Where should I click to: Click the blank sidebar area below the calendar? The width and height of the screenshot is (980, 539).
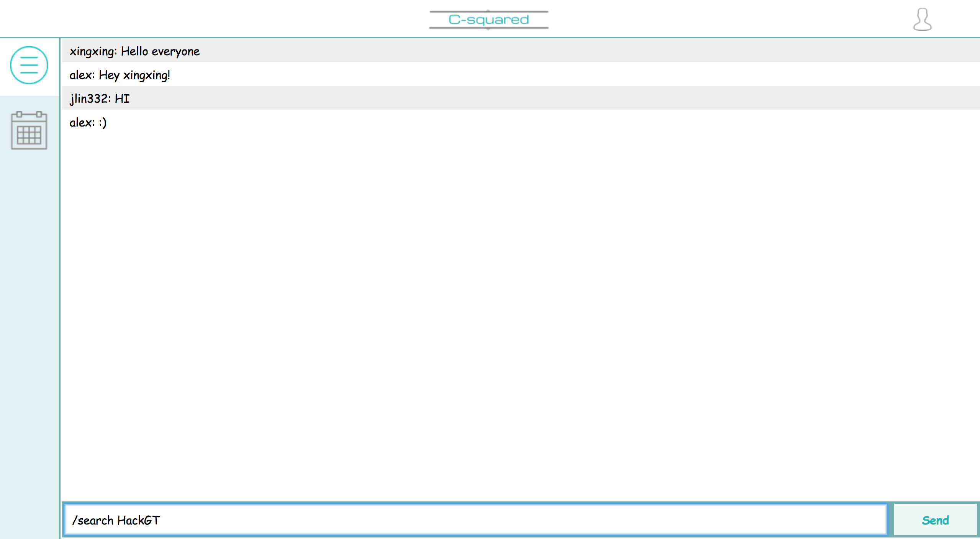click(29, 326)
